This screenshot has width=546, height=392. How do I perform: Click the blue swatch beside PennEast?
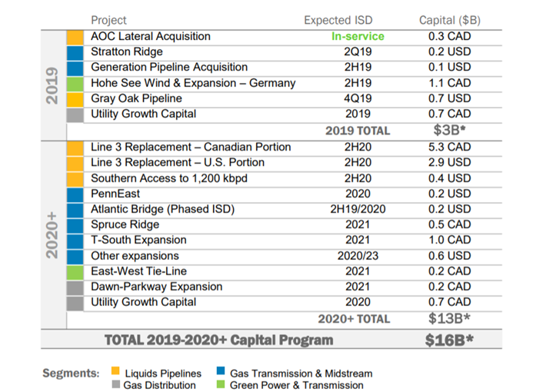coord(75,195)
